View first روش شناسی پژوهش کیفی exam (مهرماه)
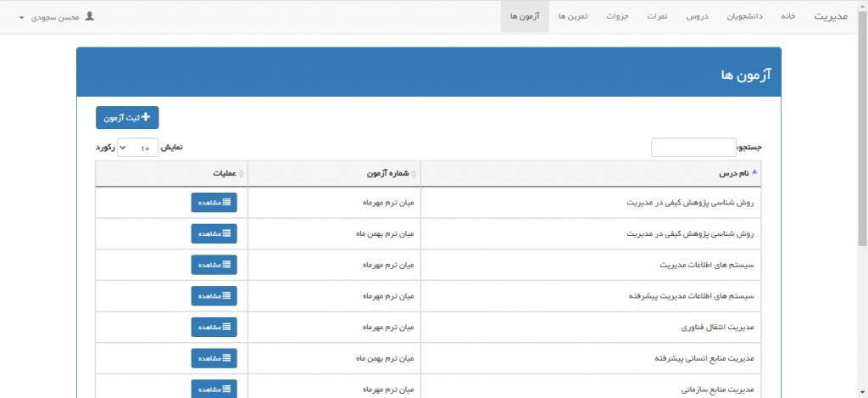The image size is (868, 398). coord(214,202)
